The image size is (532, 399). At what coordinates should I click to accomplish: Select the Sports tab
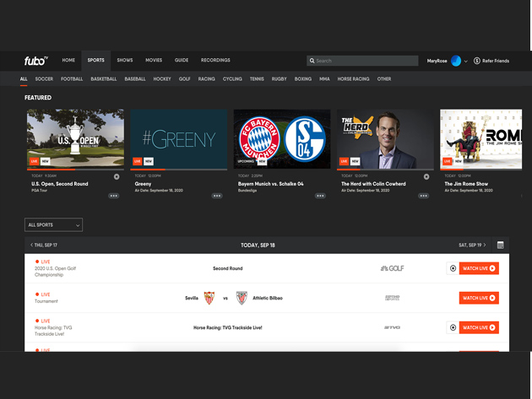[96, 60]
